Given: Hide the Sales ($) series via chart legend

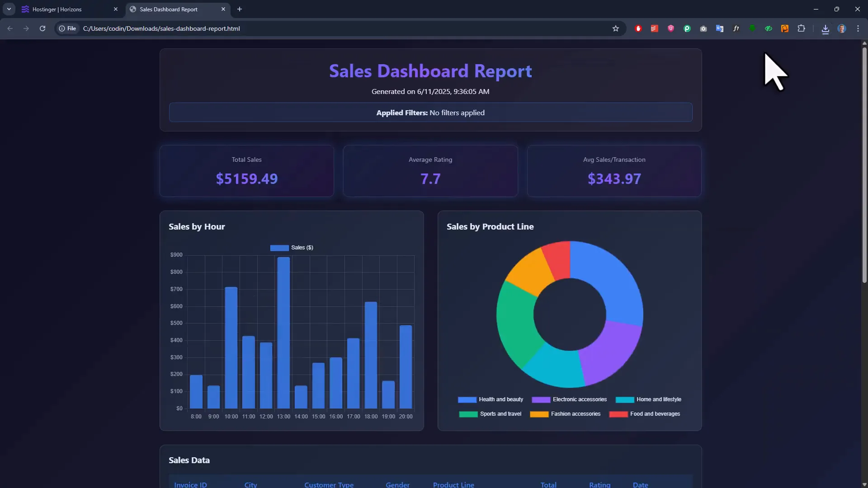Looking at the screenshot, I should 292,248.
